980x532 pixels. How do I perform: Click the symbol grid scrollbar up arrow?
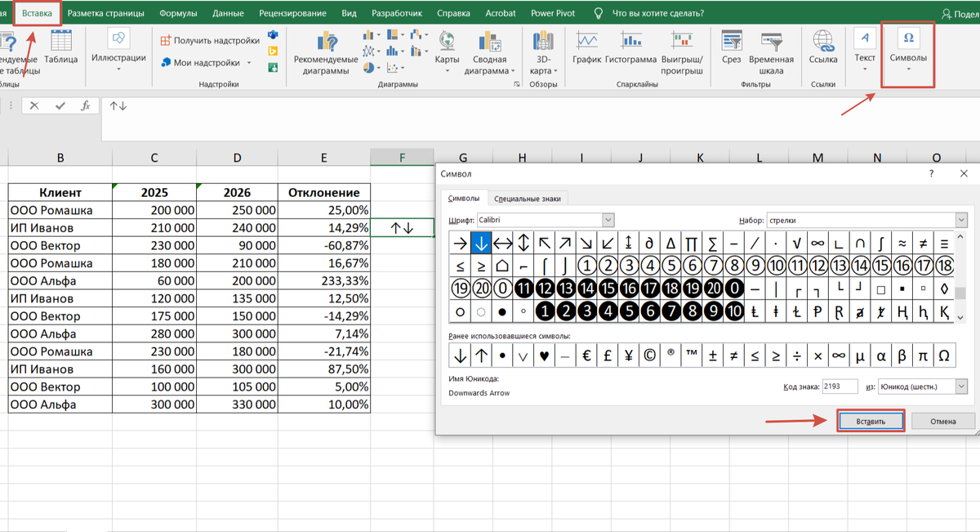[x=961, y=238]
